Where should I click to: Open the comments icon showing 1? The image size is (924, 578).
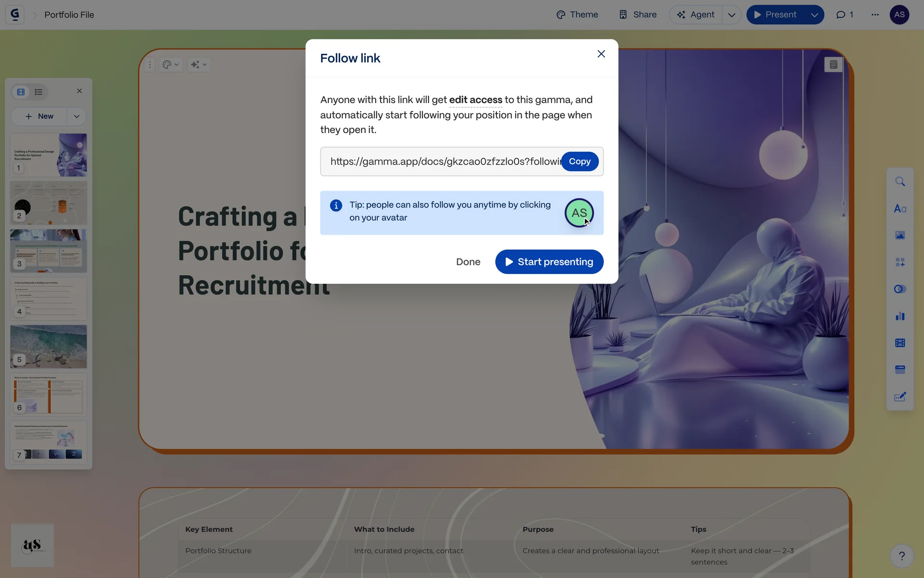845,14
